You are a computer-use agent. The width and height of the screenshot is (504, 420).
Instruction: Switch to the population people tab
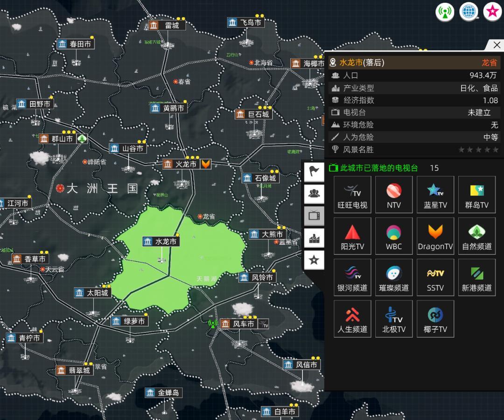point(314,193)
